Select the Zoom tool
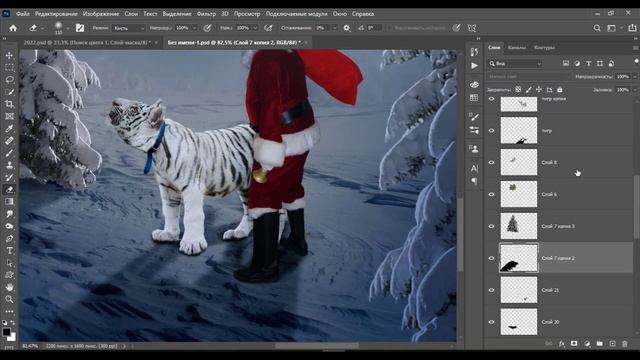The width and height of the screenshot is (640, 360). 9,299
